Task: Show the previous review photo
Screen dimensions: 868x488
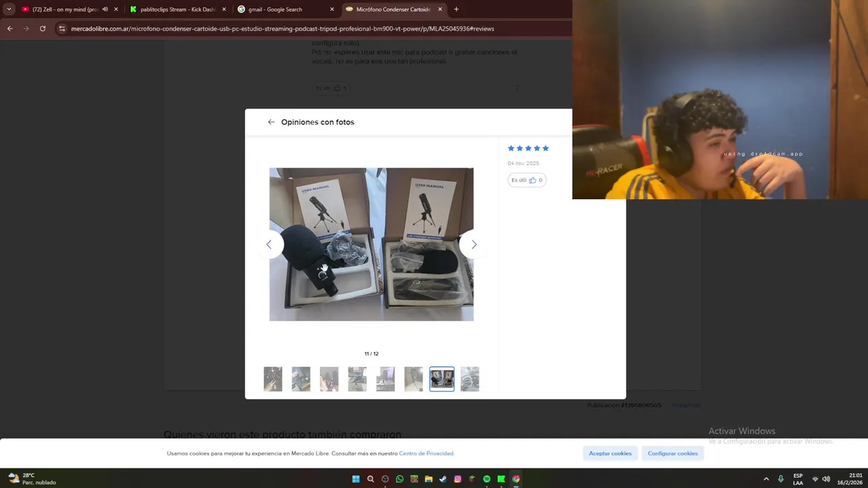Action: 269,244
